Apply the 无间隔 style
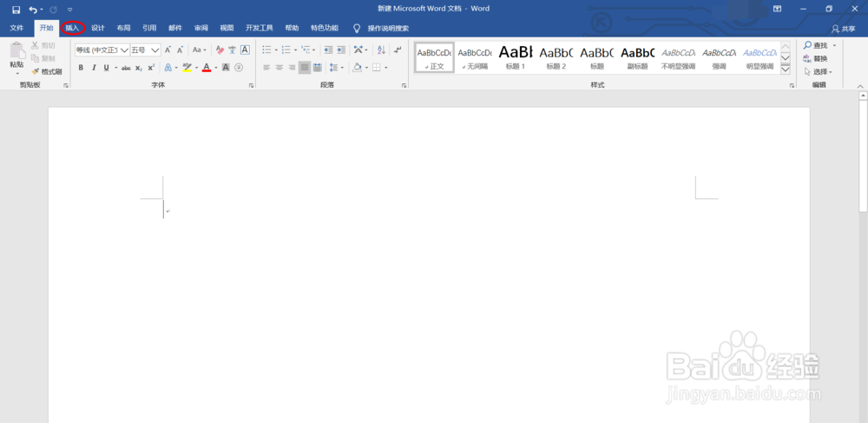This screenshot has height=423, width=868. (475, 57)
